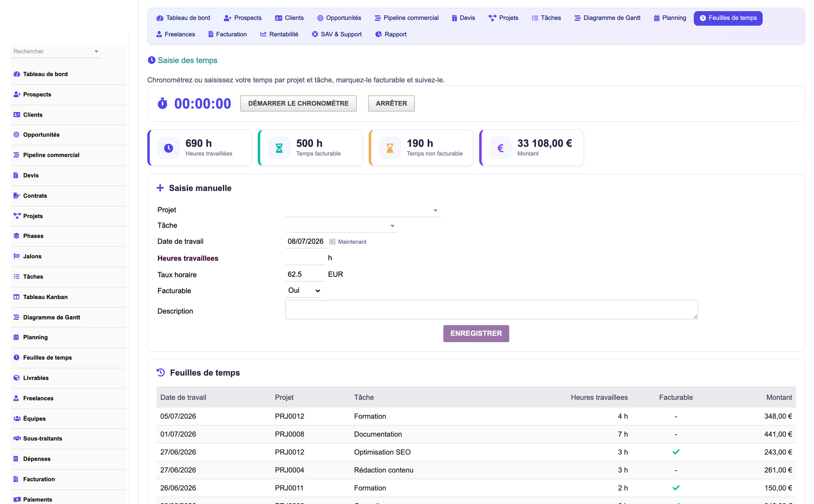This screenshot has width=814, height=504.
Task: Click the Paiements money icon in sidebar
Action: pos(17,499)
